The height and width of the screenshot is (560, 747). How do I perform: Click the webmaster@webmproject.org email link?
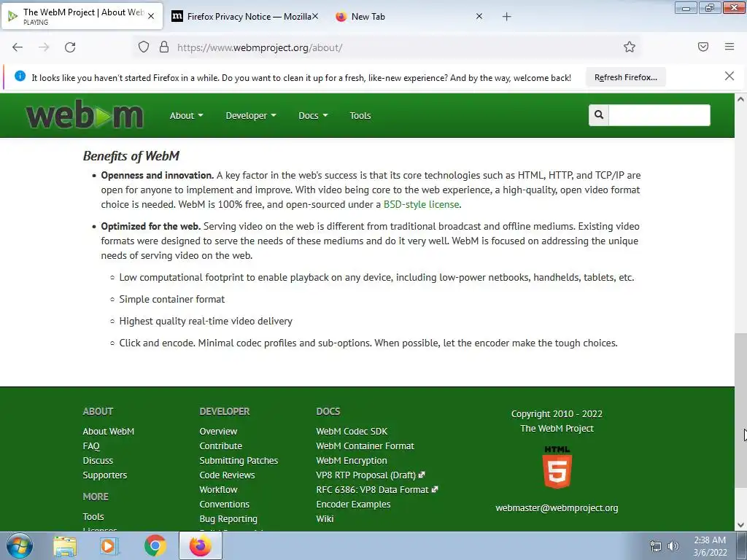(557, 508)
